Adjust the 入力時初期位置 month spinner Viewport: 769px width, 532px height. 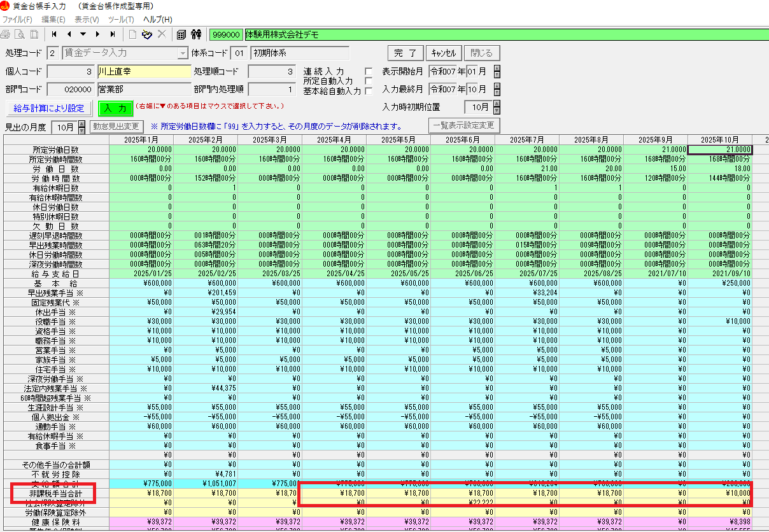(497, 108)
